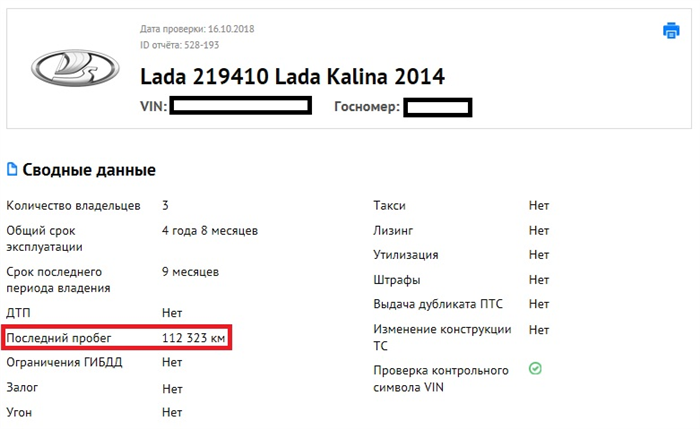
Task: Click the mileage value 112 323 км
Action: click(193, 337)
